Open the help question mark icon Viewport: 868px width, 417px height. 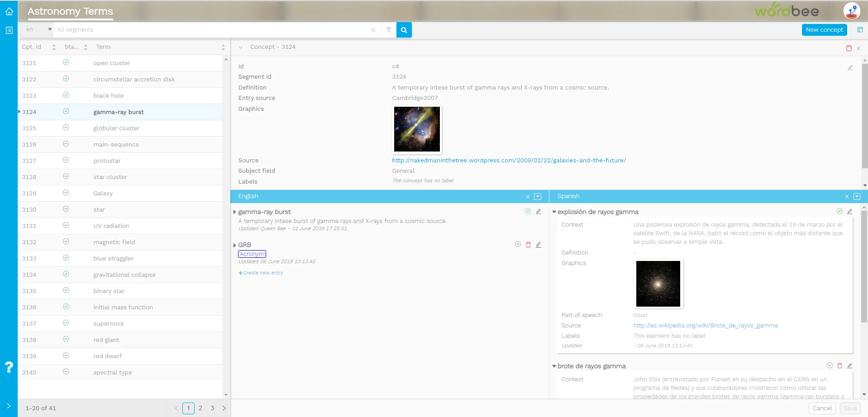tap(9, 367)
